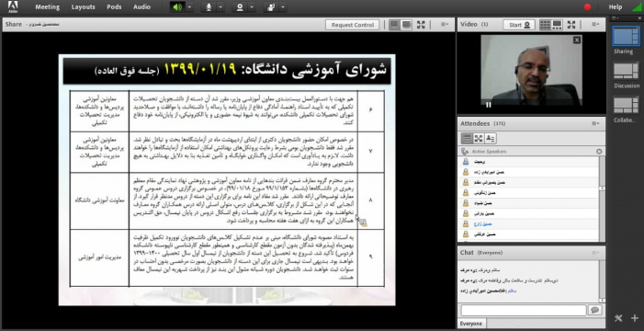Click the microphone icon in top bar

(209, 7)
